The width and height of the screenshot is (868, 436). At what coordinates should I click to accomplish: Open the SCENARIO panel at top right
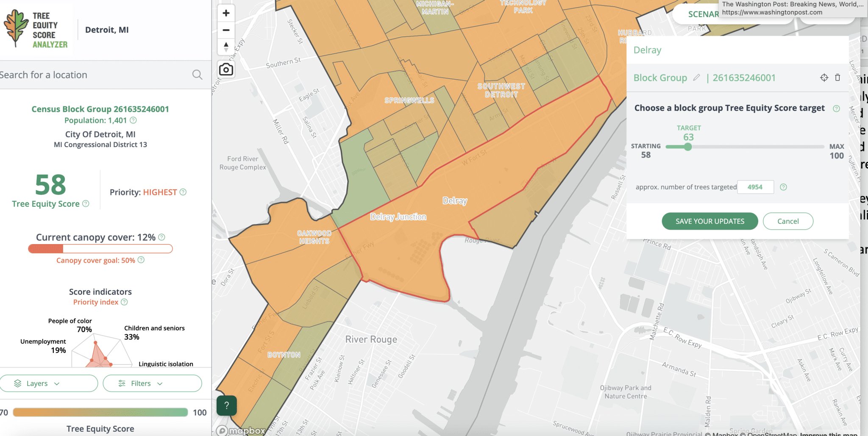[x=704, y=14]
